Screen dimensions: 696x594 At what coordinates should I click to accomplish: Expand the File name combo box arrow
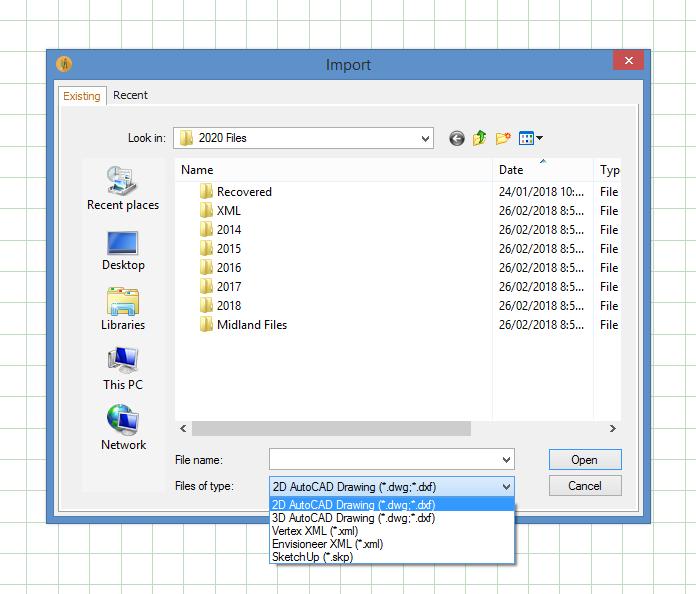pos(505,460)
